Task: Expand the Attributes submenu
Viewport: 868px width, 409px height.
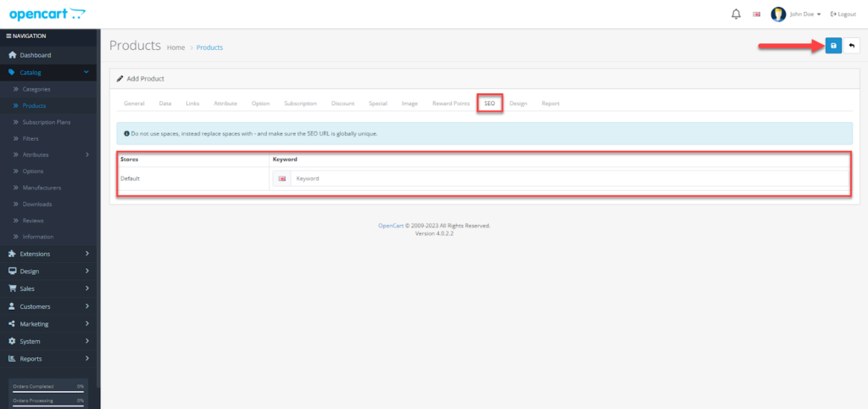Action: [48, 154]
